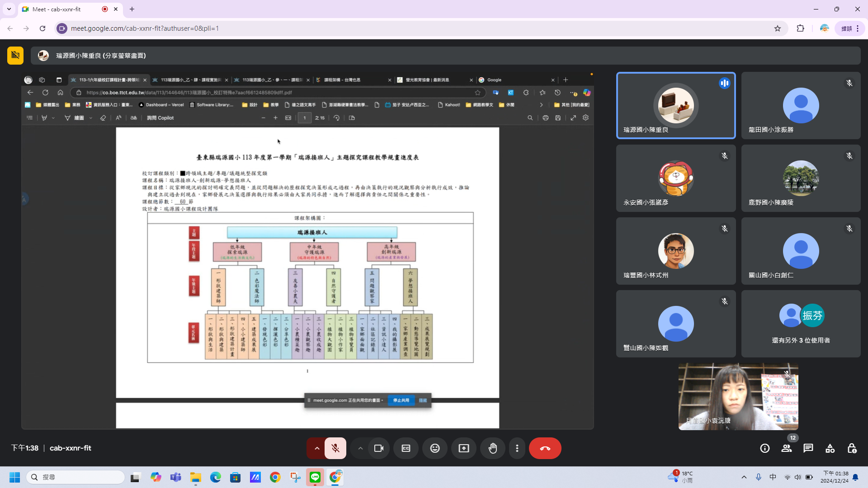Viewport: 868px width, 488px height.
Task: Click self-view video of 月眉國小袁沅璂
Action: [x=738, y=396]
